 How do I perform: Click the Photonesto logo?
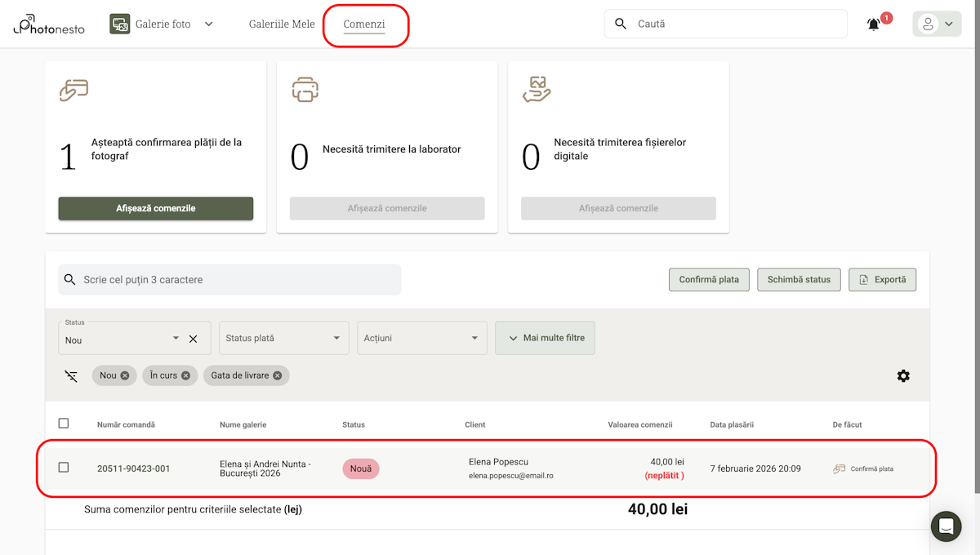49,25
